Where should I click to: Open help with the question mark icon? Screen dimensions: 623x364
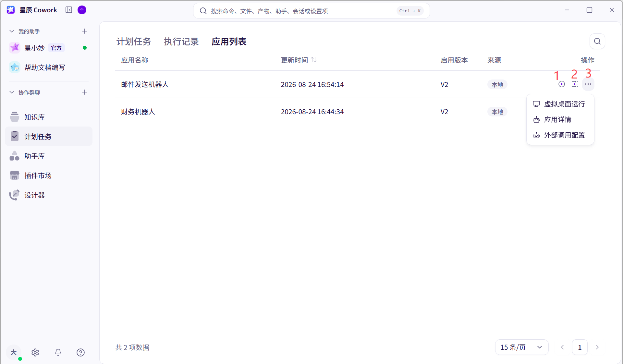80,352
